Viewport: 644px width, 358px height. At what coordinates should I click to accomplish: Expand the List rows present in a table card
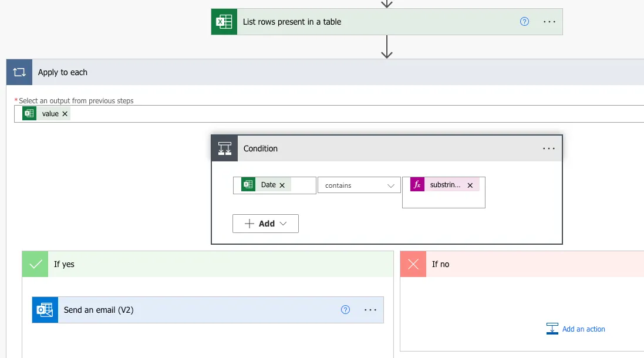pos(387,22)
